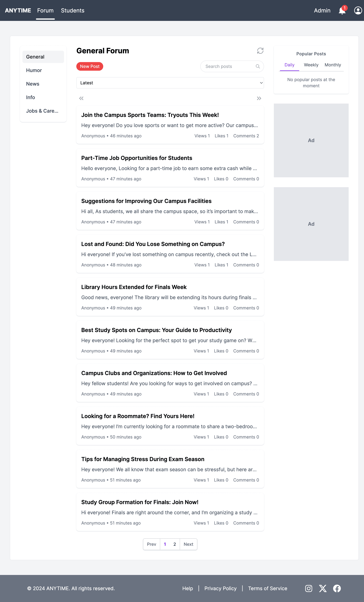This screenshot has width=364, height=602.
Task: Open the Latest sort dropdown
Action: click(170, 83)
